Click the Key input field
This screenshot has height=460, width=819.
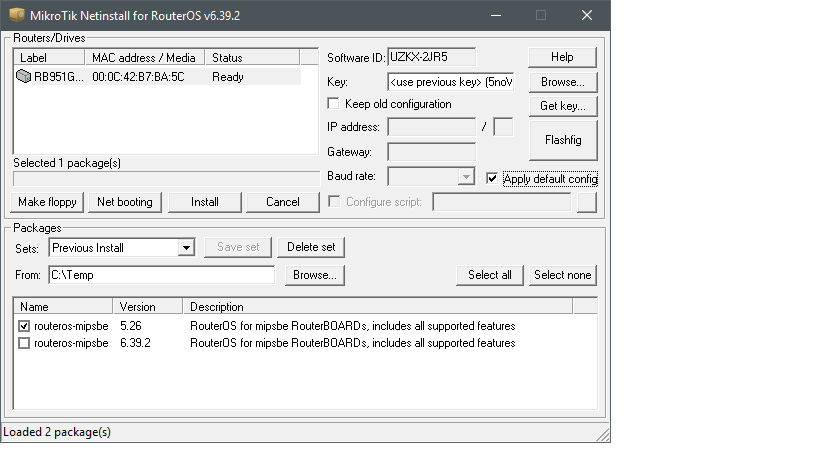451,82
